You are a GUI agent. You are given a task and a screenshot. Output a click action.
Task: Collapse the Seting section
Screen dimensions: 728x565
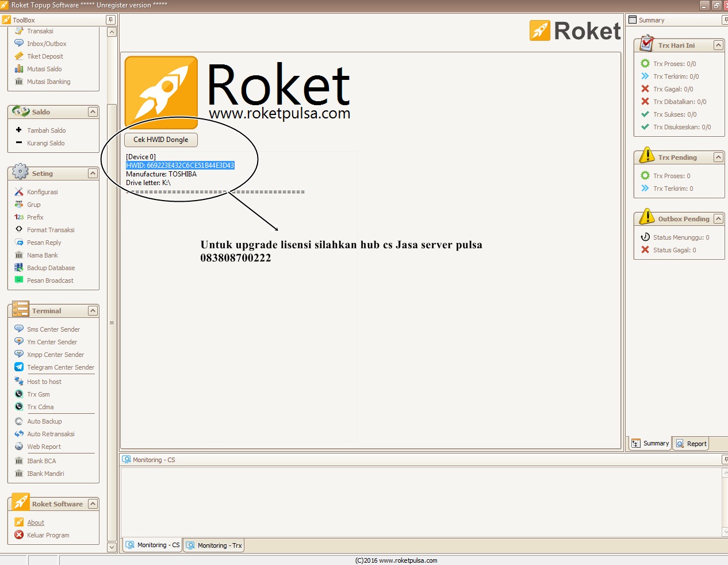93,173
